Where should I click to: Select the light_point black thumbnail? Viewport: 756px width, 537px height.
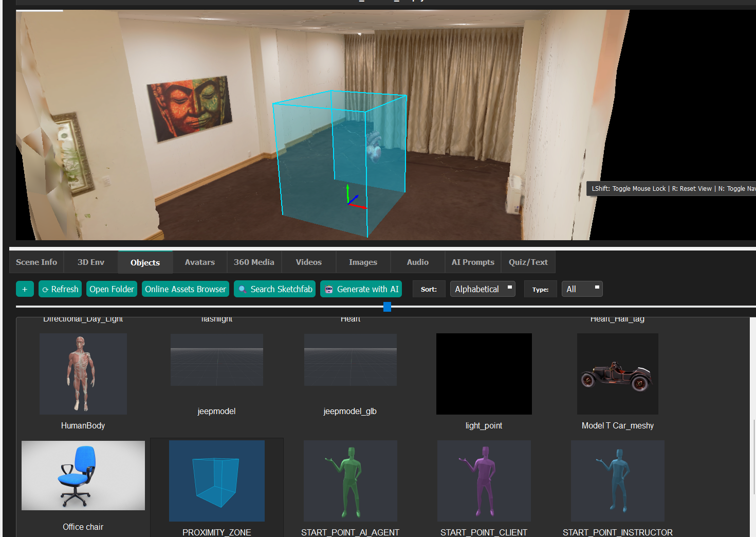click(484, 374)
